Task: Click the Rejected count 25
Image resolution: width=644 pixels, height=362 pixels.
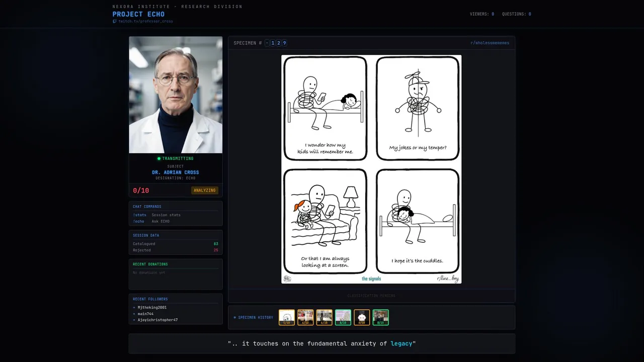Action: (216, 250)
